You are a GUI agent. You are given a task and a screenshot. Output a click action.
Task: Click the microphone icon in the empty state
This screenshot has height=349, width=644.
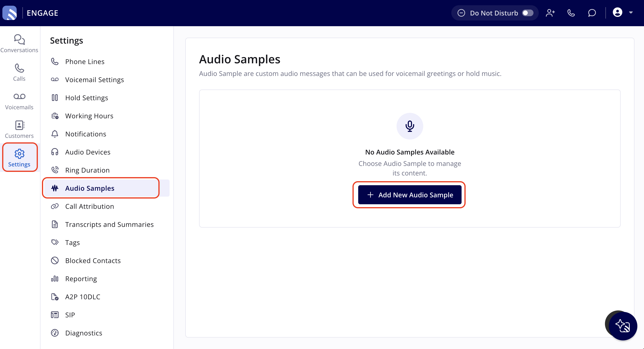click(410, 126)
